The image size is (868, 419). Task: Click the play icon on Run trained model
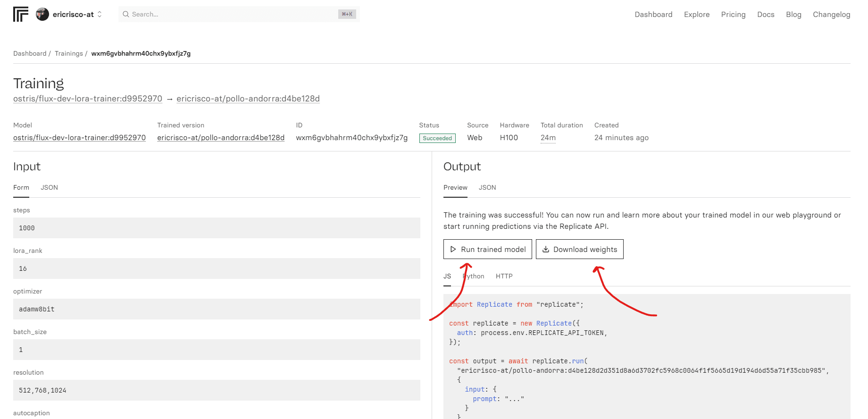pos(453,249)
